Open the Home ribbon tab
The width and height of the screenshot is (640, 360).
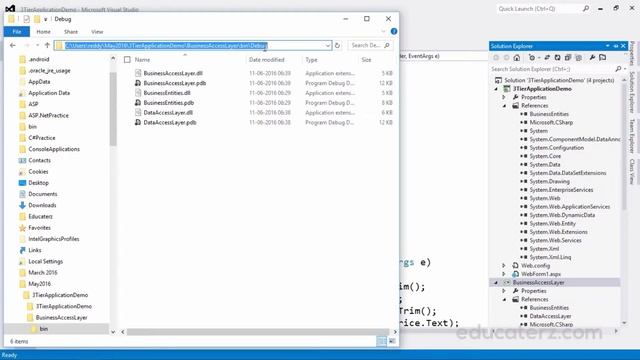(x=44, y=31)
